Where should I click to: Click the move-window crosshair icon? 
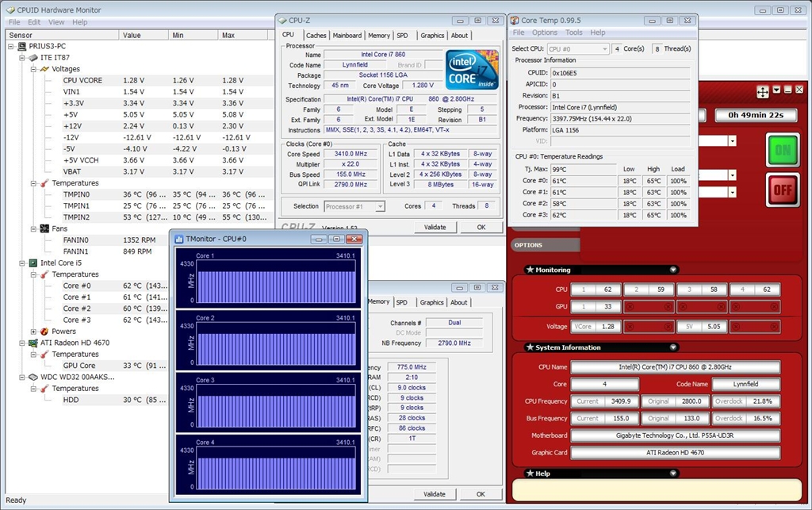click(763, 92)
